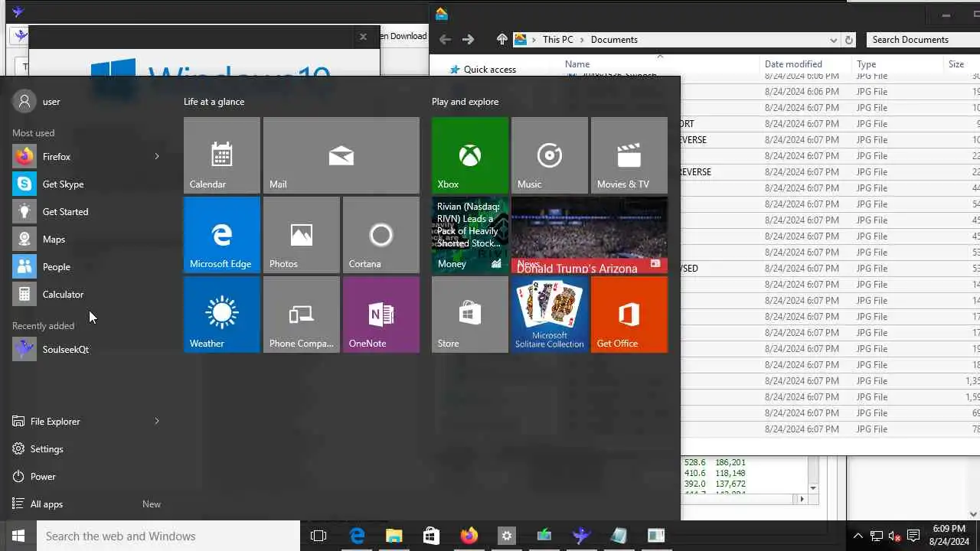Open Movies & TV tile

629,155
